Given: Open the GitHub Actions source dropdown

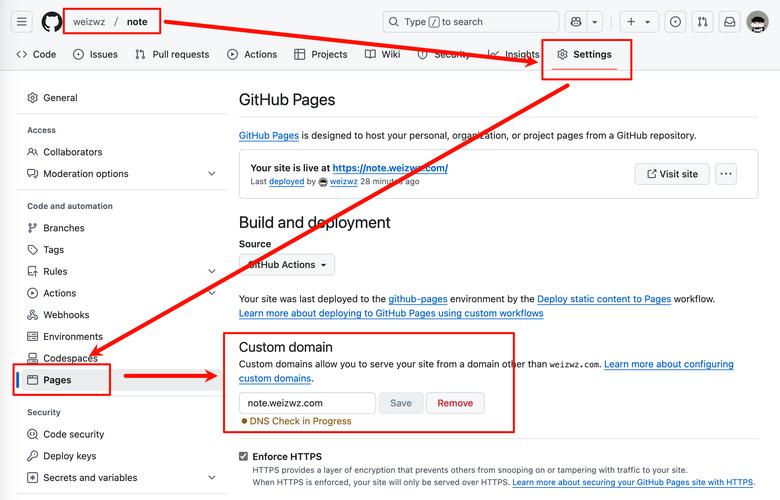Looking at the screenshot, I should pos(287,265).
